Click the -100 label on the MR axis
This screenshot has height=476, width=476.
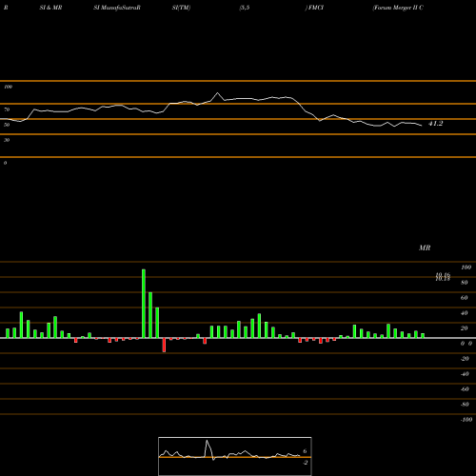466,420
